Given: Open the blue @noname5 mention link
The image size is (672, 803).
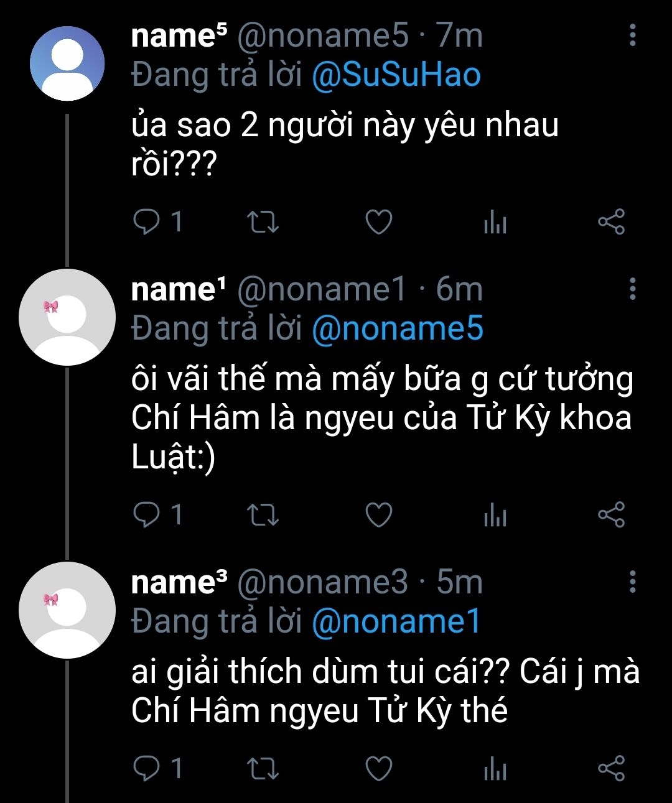Looking at the screenshot, I should (x=397, y=328).
